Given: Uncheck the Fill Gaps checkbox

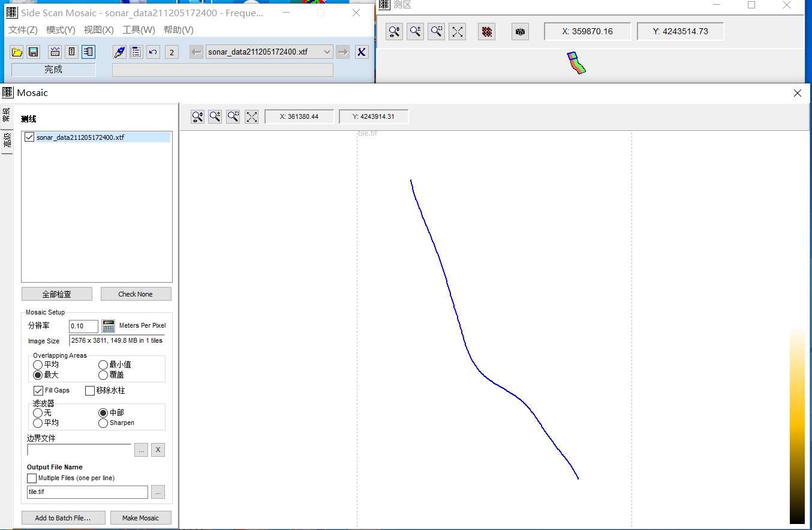Looking at the screenshot, I should click(38, 391).
